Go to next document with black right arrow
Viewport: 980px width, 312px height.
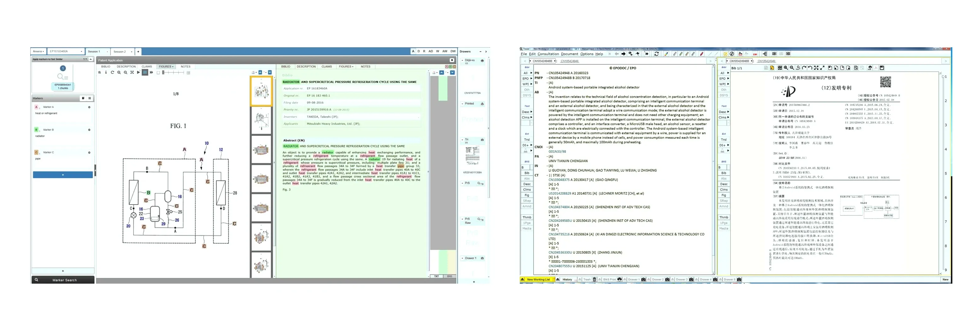point(624,54)
